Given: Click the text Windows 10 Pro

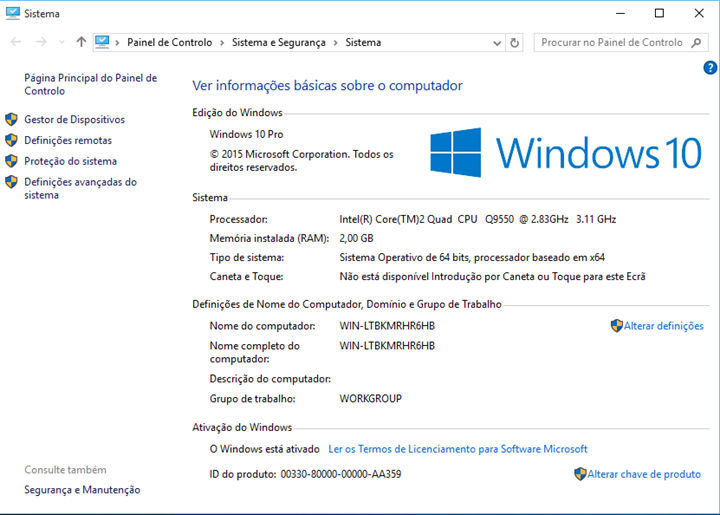Looking at the screenshot, I should click(247, 134).
